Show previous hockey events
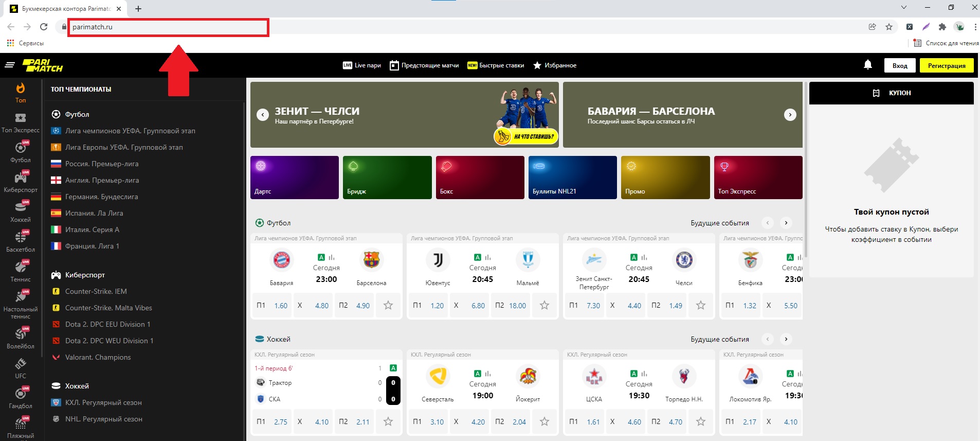The image size is (980, 441). click(768, 339)
